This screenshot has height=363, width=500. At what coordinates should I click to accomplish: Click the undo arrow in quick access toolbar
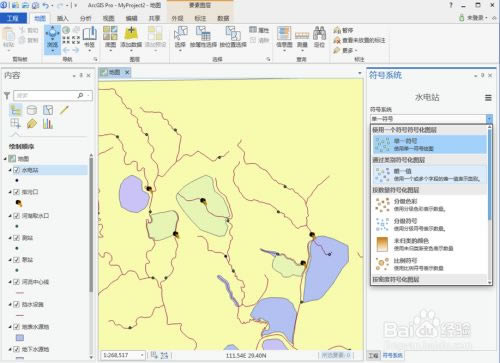tap(46, 5)
